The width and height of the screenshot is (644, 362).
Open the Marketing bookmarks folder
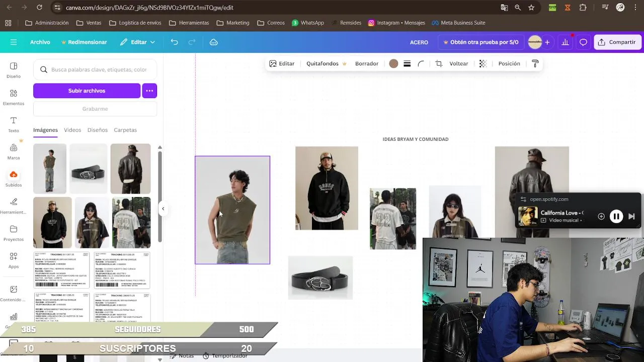(x=233, y=23)
